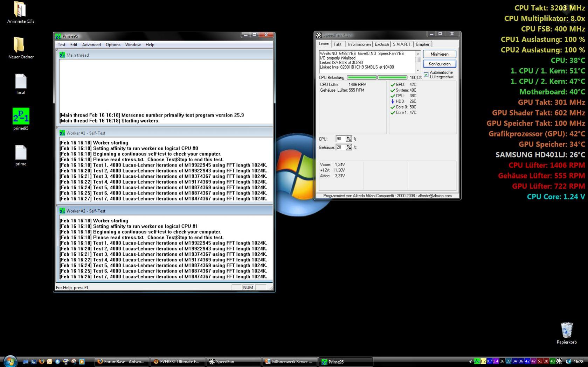The height and width of the screenshot is (367, 588).
Task: Select the Lesen tab in SpeedFan
Action: coord(324,44)
